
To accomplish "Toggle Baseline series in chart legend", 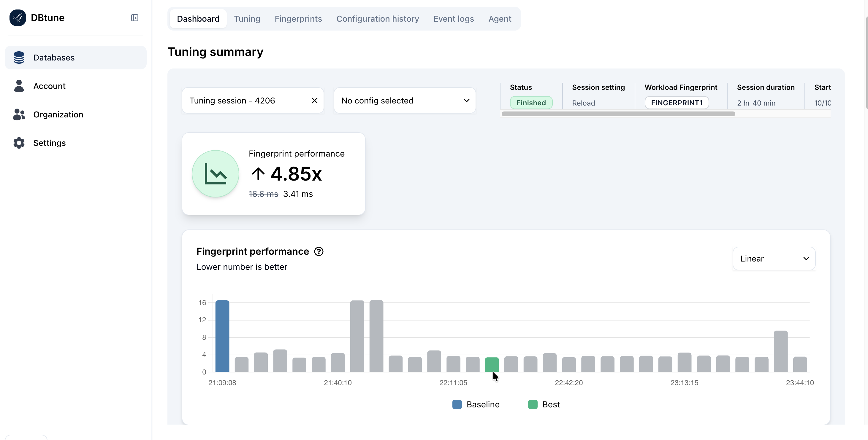I will pyautogui.click(x=476, y=404).
